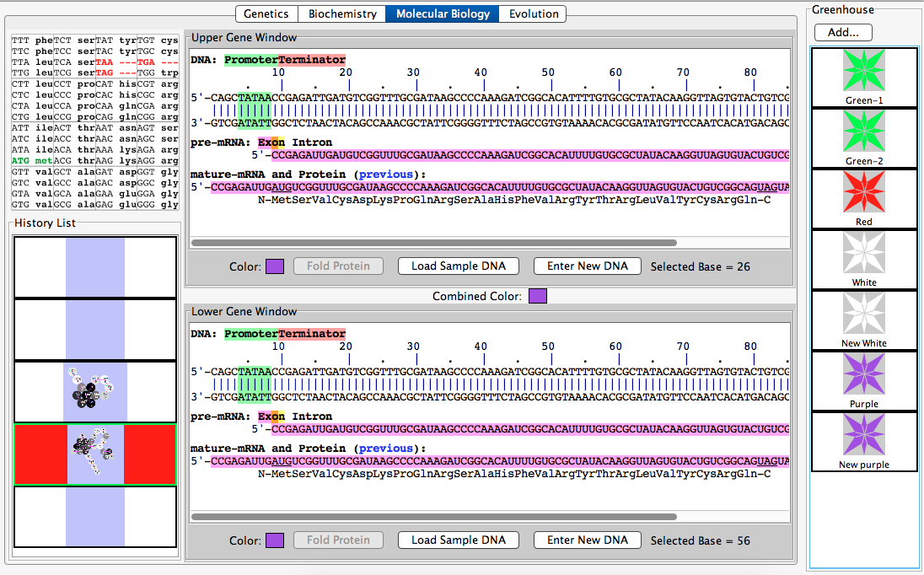Image resolution: width=924 pixels, height=575 pixels.
Task: Click the Add... button in Greenhouse
Action: tap(843, 32)
